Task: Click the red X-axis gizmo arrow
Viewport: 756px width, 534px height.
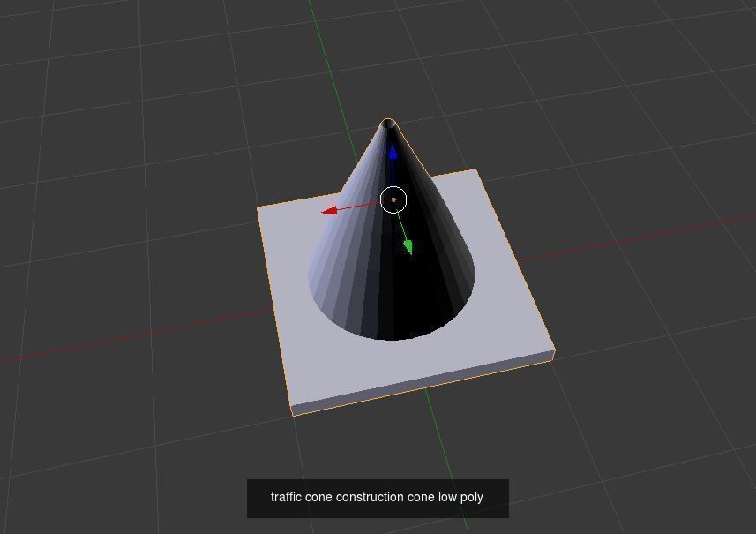Action: pos(329,210)
